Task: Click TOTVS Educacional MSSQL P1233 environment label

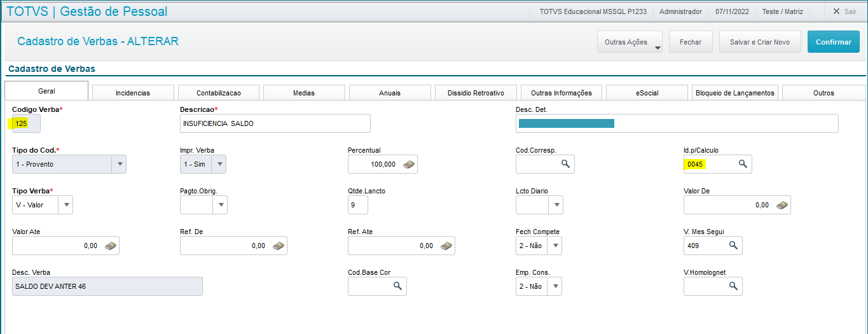Action: coord(593,11)
